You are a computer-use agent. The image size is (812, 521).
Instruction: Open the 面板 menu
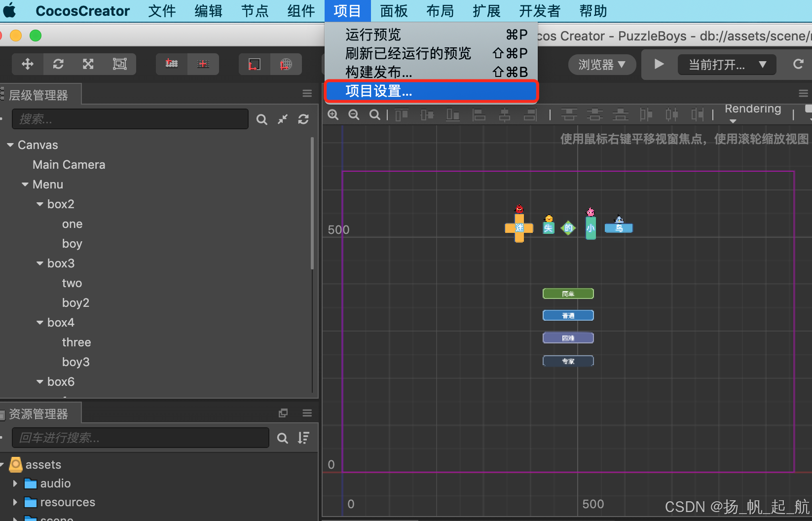(394, 11)
